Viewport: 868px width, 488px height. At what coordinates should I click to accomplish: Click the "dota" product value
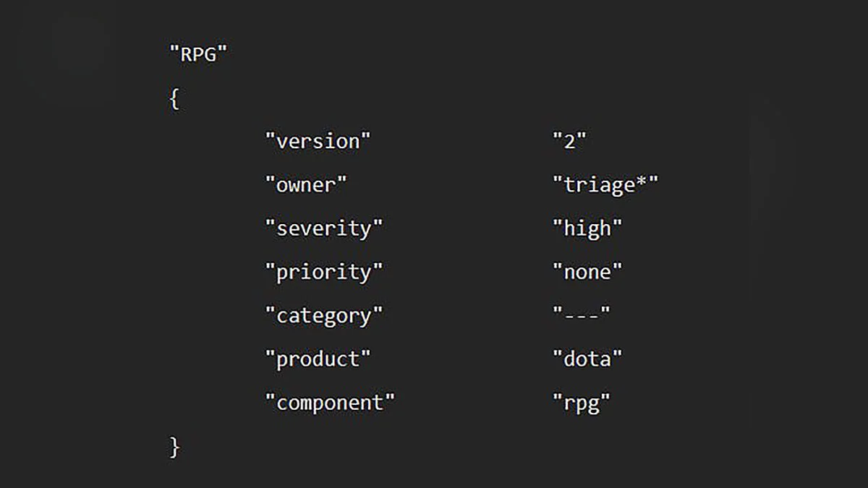pos(587,359)
